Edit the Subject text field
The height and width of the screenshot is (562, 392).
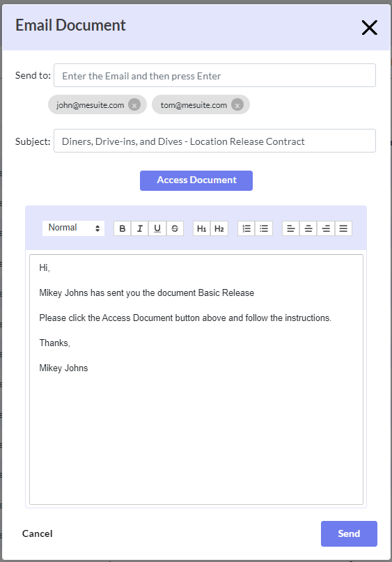[x=214, y=141]
